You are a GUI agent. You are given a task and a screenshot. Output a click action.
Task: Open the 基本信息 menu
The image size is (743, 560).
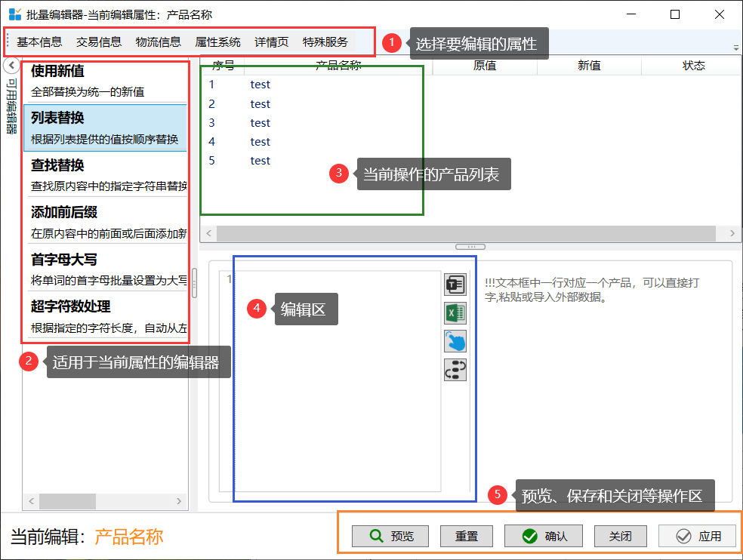pyautogui.click(x=39, y=42)
